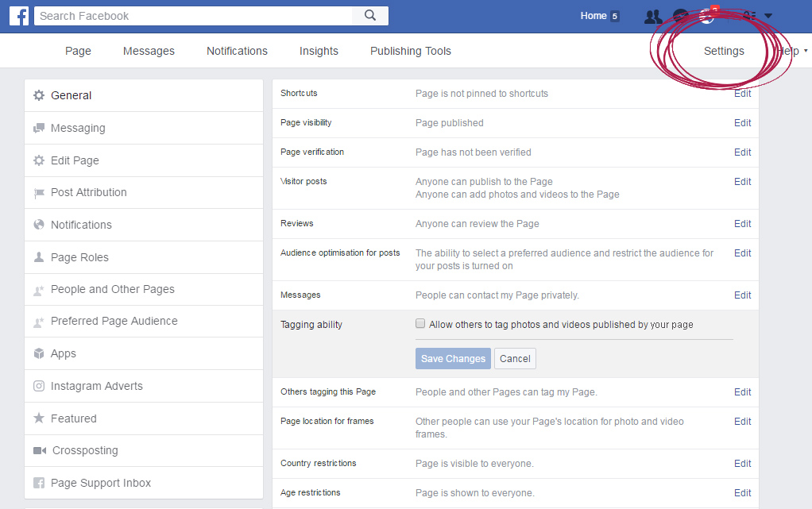The height and width of the screenshot is (509, 812).
Task: Open the Publishing Tools tab
Action: point(411,51)
